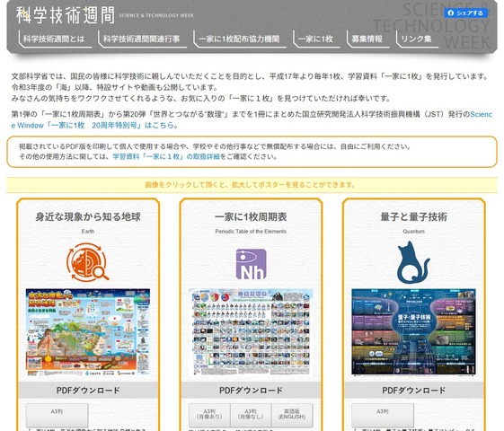Click the PDFダウンロード heading under Quantum poster
504x431 pixels.
[x=413, y=391]
